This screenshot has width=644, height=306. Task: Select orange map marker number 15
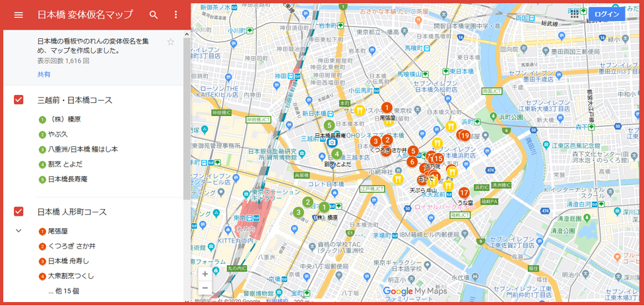pos(438,158)
